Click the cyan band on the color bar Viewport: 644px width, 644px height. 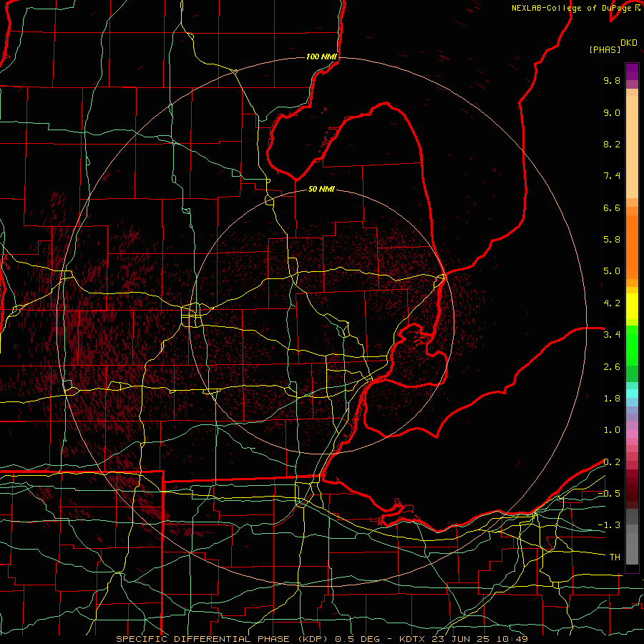[x=632, y=394]
